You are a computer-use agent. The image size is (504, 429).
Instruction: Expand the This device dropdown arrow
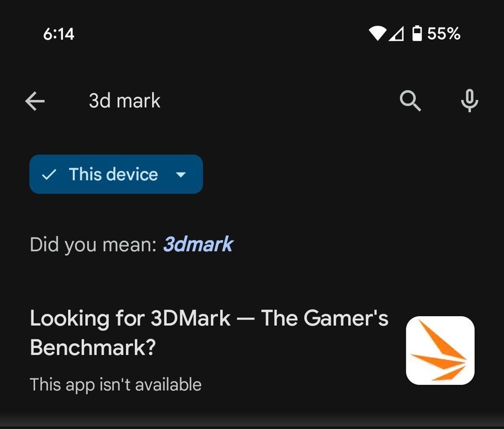pyautogui.click(x=181, y=175)
